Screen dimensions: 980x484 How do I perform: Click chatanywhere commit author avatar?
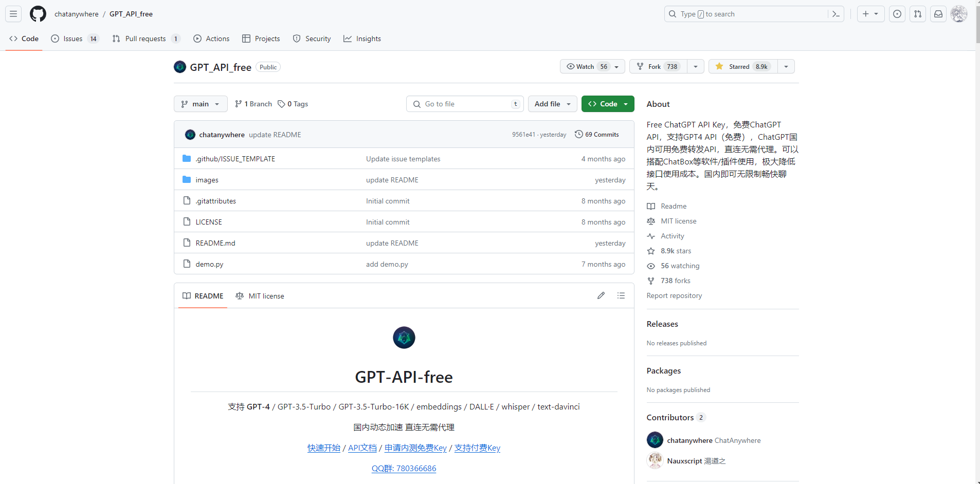click(x=190, y=135)
